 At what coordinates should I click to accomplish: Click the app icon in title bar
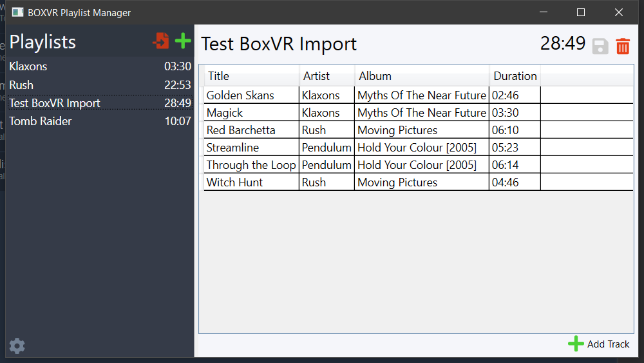click(x=17, y=12)
